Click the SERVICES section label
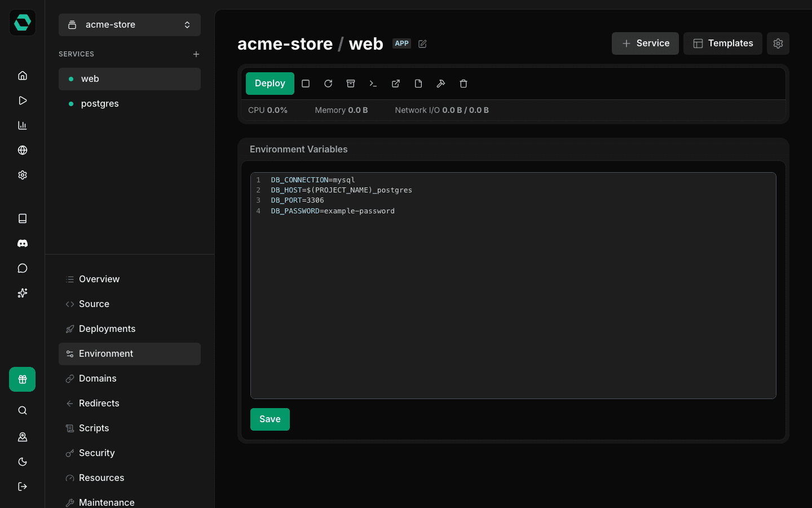 click(x=76, y=54)
